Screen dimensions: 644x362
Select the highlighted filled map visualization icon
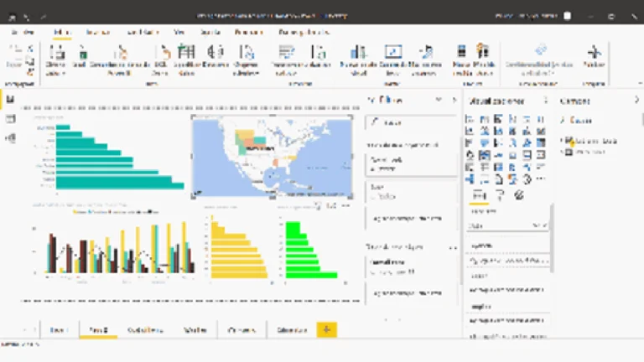(485, 155)
